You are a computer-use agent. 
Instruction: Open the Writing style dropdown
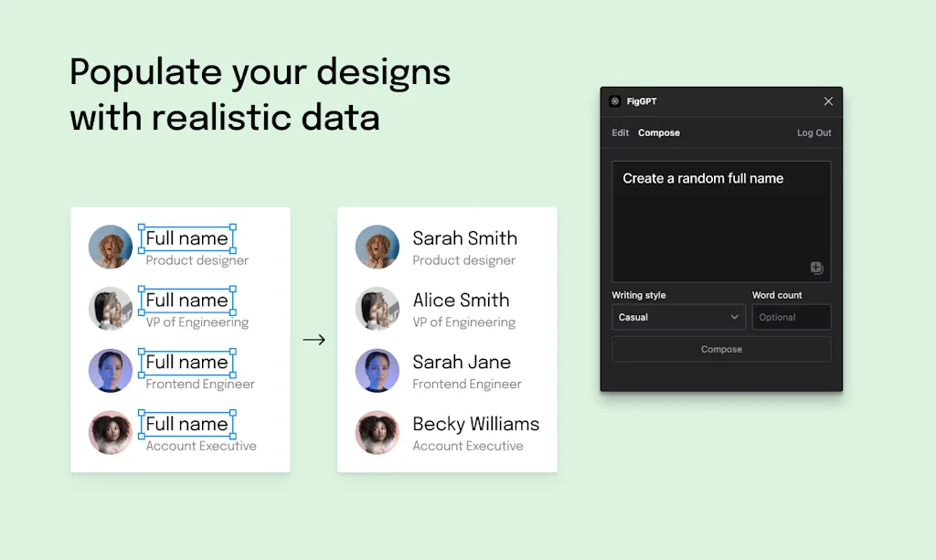coord(677,316)
